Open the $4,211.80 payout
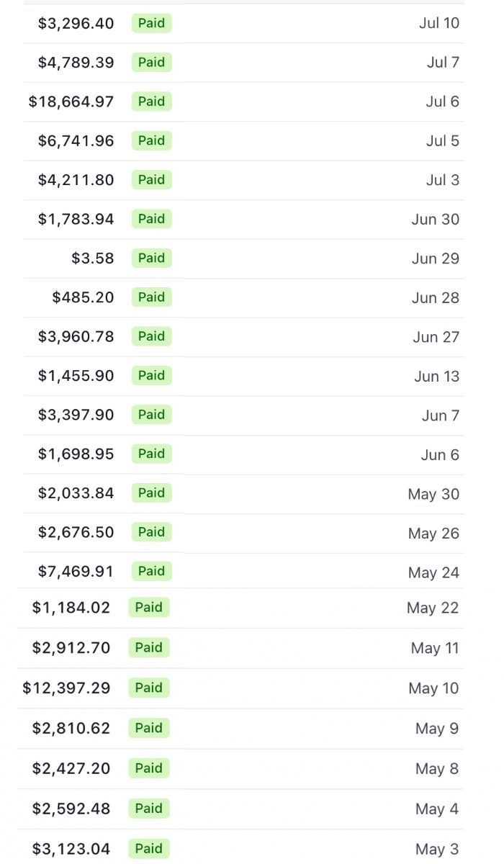The width and height of the screenshot is (504, 864). click(x=76, y=180)
